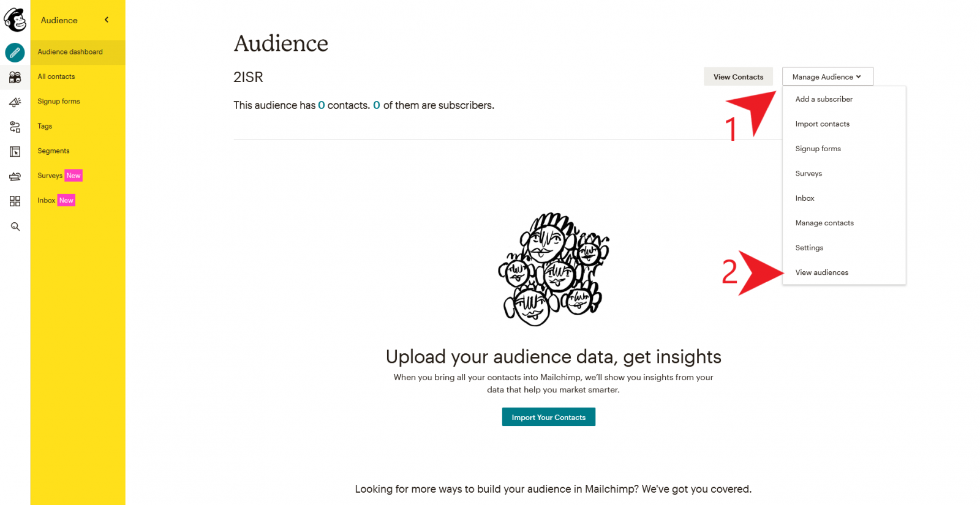Collapse the Audience navigation panel
980x505 pixels.
(105, 20)
